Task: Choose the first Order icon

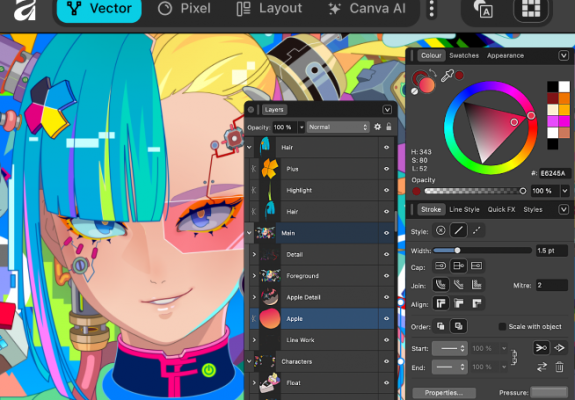Action: [x=440, y=326]
